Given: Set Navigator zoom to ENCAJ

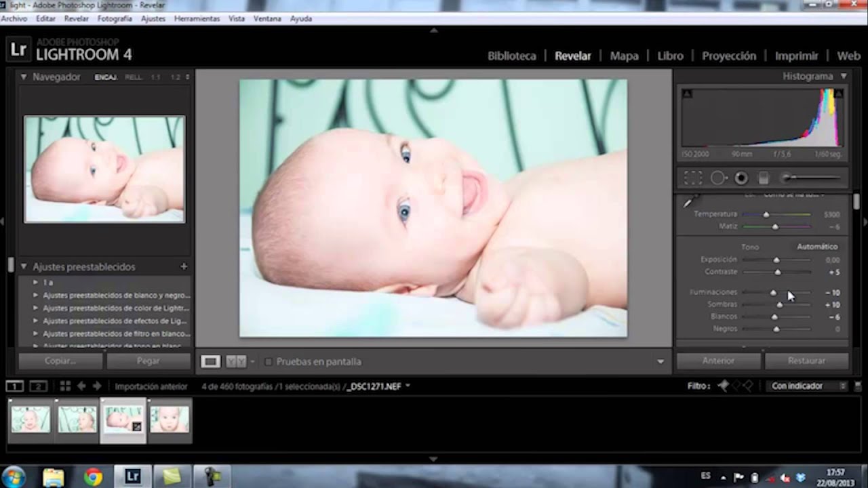Looking at the screenshot, I should 106,77.
